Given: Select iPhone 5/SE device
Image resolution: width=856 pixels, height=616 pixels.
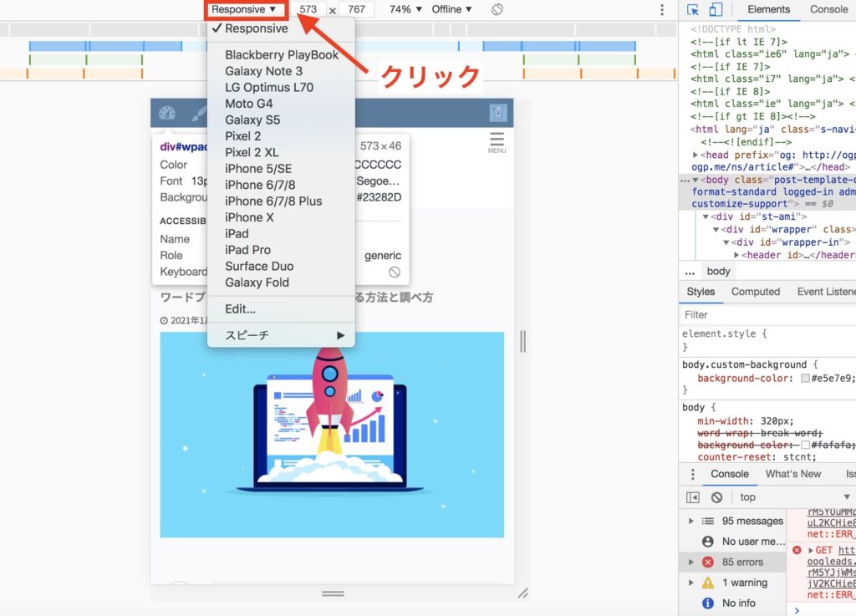Looking at the screenshot, I should click(x=281, y=169).
